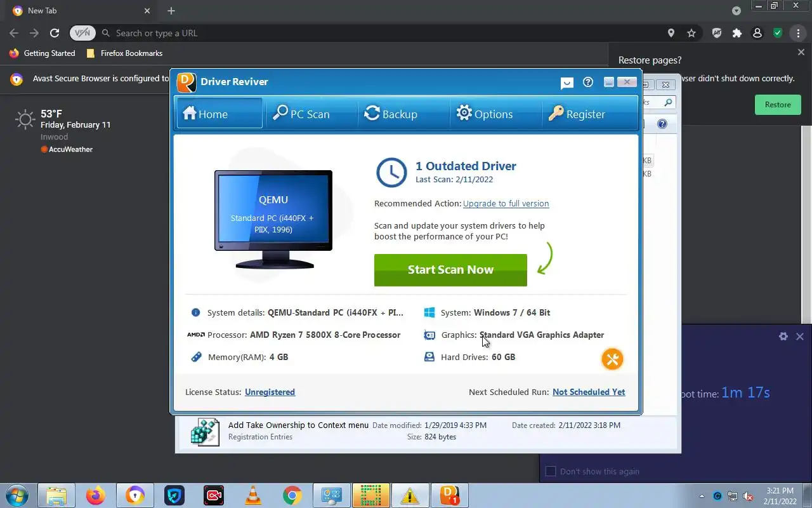Click the browser reload button

55,33
